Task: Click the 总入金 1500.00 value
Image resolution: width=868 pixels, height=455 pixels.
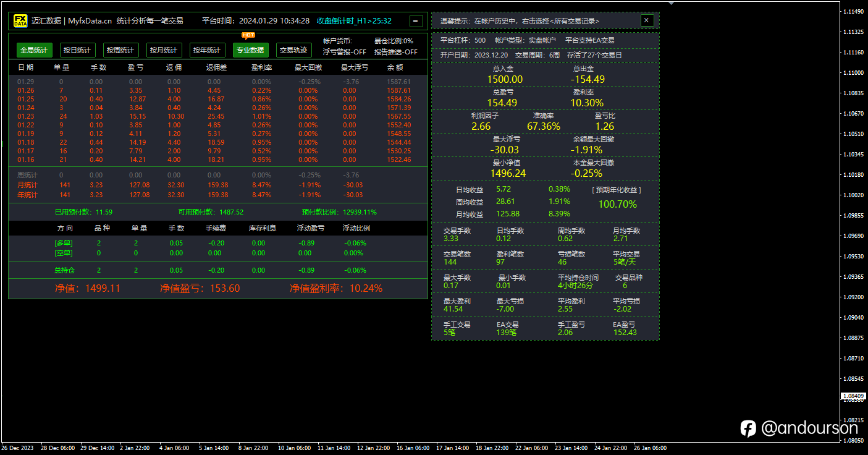Action: [505, 79]
